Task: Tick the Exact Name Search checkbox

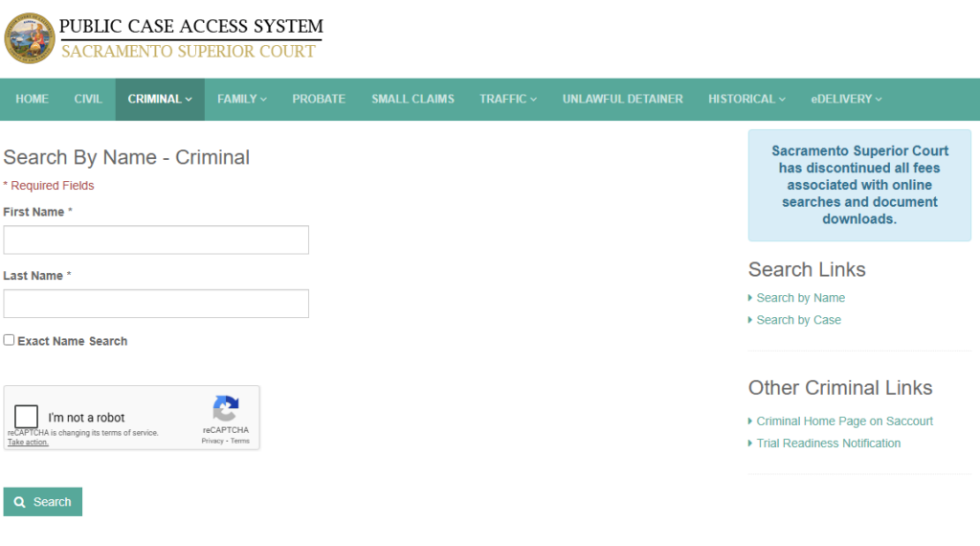Action: (10, 340)
